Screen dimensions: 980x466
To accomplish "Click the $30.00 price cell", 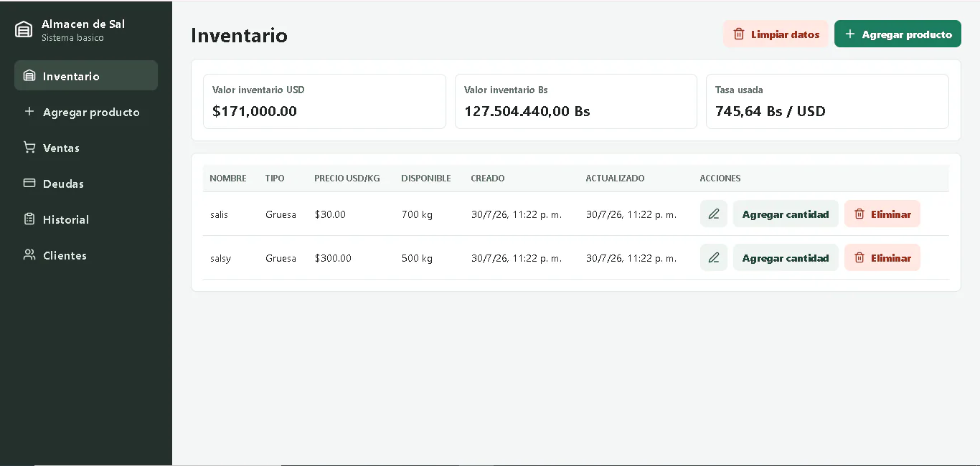I will coord(330,214).
